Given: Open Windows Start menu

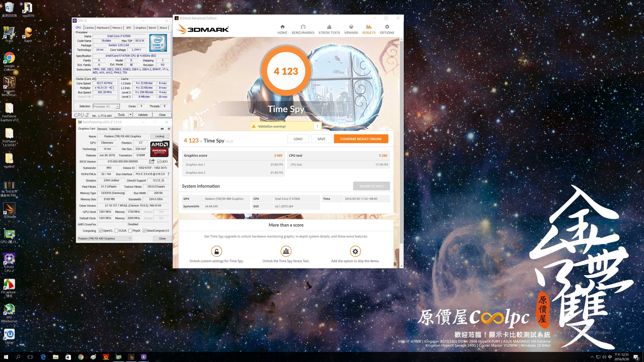Looking at the screenshot, I should pos(6,357).
